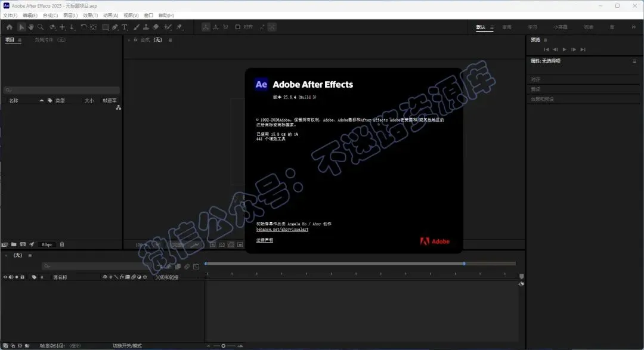Click the World Axis mode icon
Image resolution: width=644 pixels, height=350 pixels.
click(x=216, y=27)
